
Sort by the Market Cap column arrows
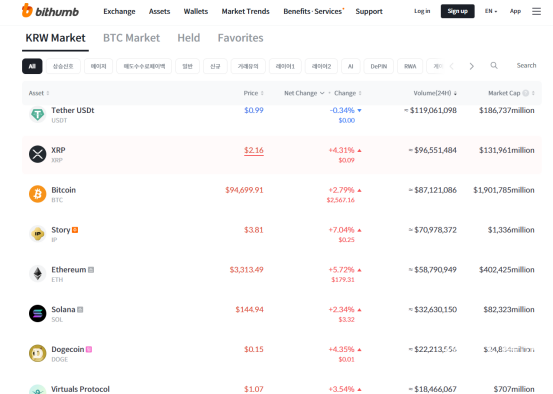(533, 93)
